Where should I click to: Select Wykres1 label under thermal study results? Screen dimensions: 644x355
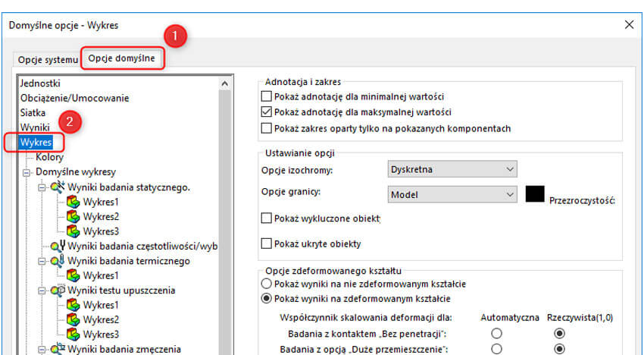pos(101,275)
